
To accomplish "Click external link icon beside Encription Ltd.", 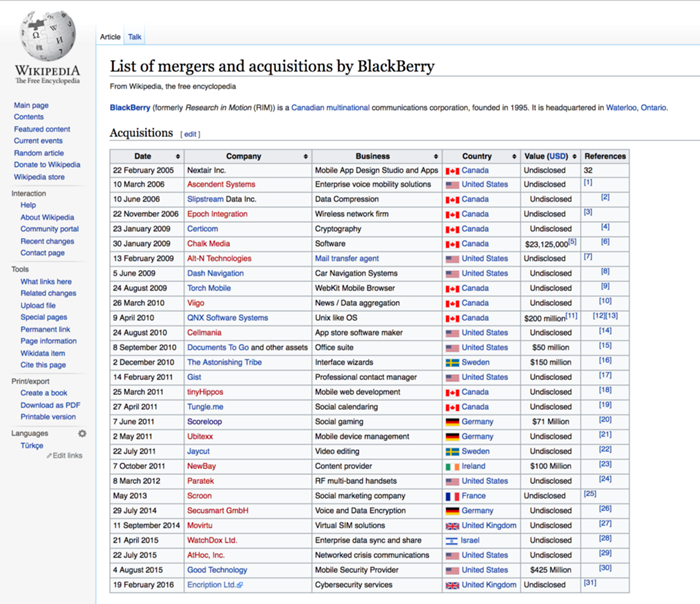I will [x=239, y=584].
